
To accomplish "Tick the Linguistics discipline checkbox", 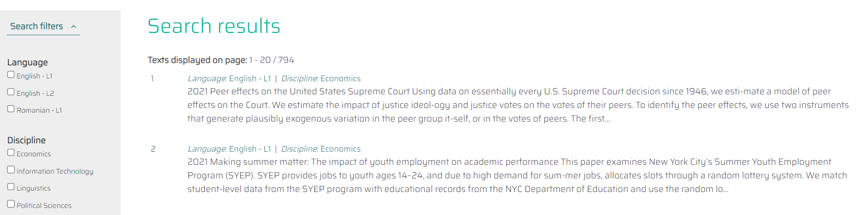I will point(11,187).
